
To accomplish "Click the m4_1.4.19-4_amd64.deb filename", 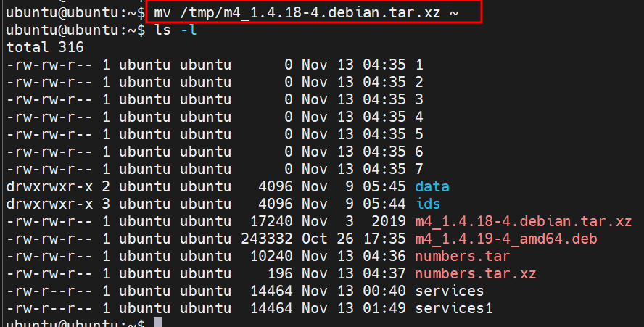I will click(x=506, y=239).
